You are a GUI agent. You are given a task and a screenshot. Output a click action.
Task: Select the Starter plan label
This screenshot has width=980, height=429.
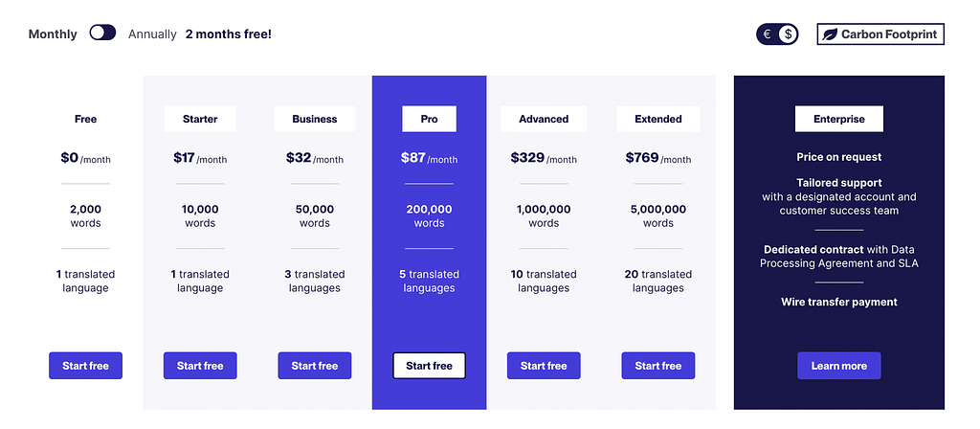coord(200,120)
